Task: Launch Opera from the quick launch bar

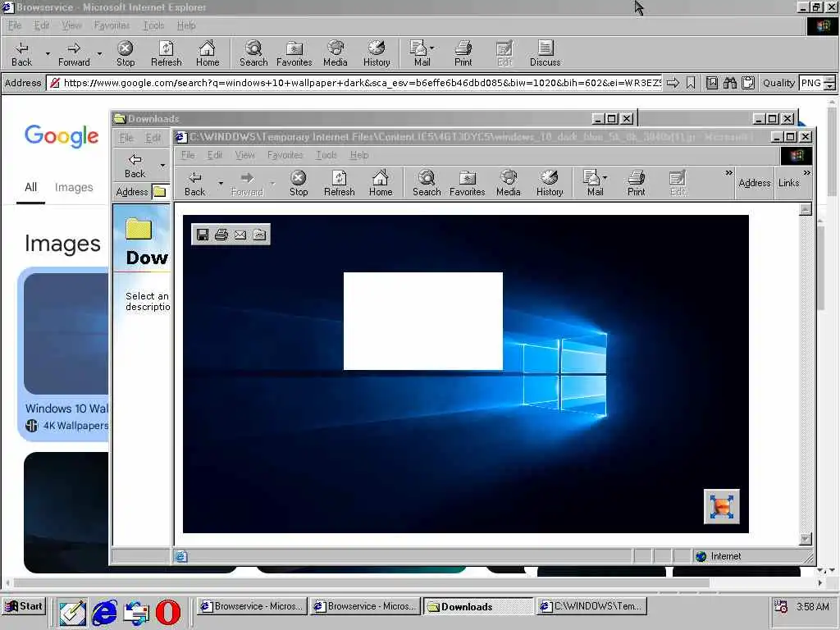Action: click(x=167, y=612)
